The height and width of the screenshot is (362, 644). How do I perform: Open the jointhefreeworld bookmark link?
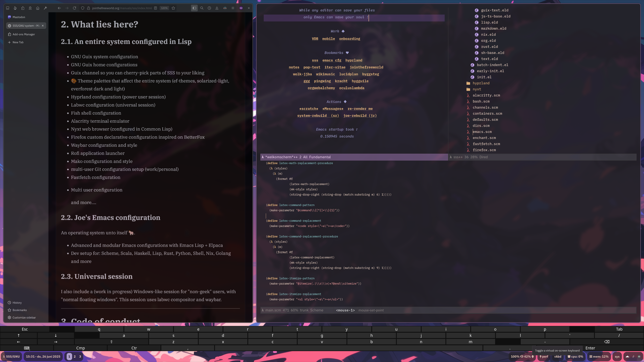(x=366, y=67)
